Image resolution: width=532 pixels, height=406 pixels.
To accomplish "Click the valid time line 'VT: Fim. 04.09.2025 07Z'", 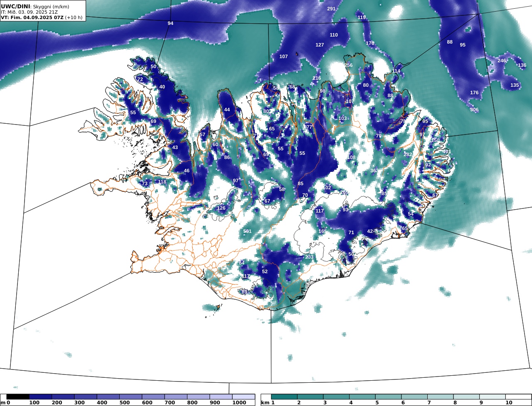I will (x=32, y=17).
